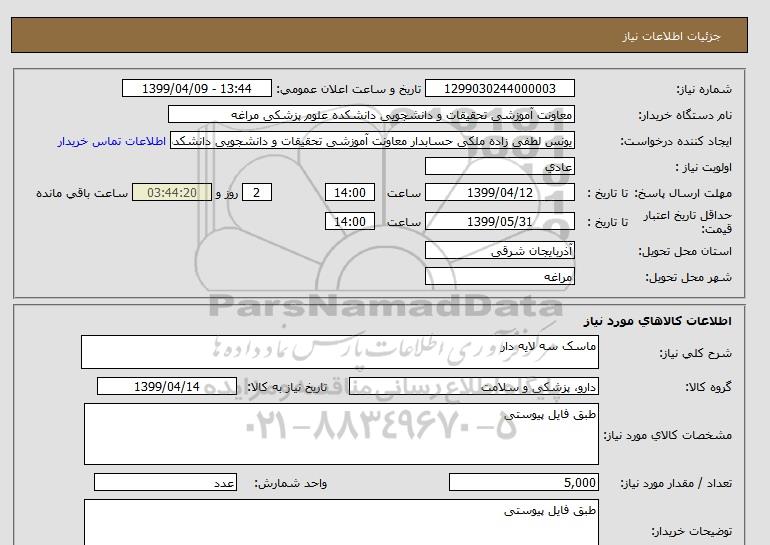Viewport: 770px width, 545px height.
Task: Click the مشخصات کالای مورد نیاز label
Action: coord(668,435)
